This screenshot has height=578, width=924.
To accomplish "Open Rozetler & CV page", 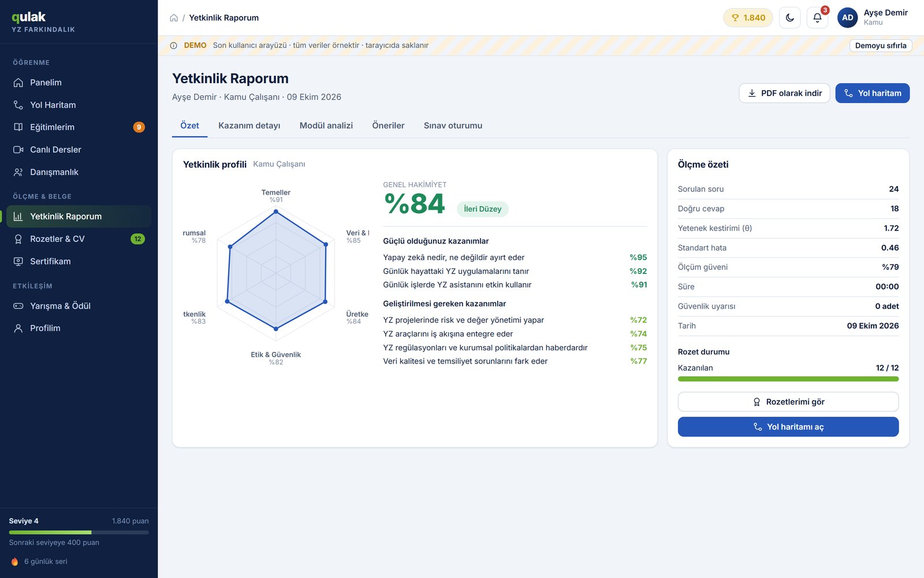I will (x=79, y=239).
